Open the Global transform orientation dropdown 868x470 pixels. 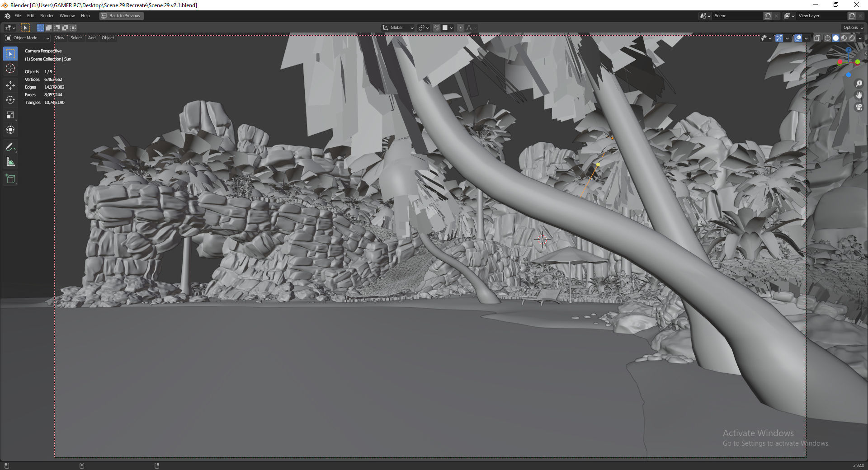pos(398,28)
